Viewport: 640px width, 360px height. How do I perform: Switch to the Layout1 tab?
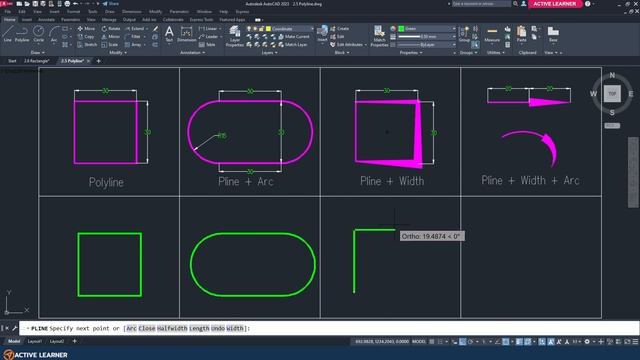(x=35, y=341)
